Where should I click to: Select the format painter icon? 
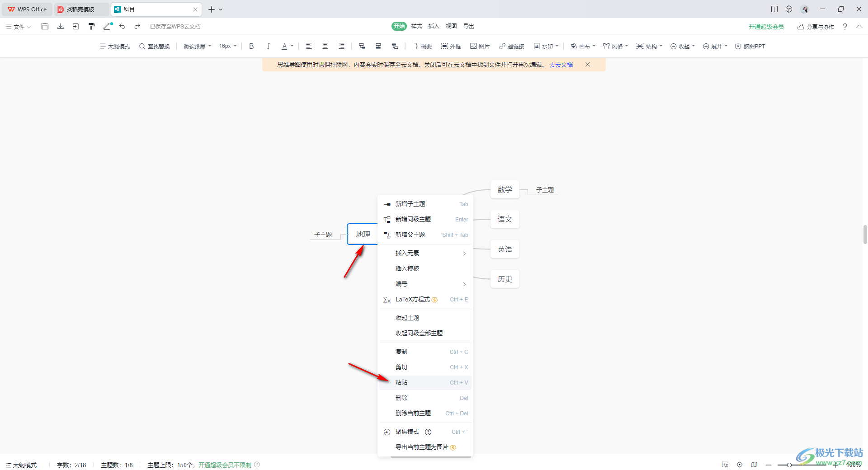click(92, 27)
